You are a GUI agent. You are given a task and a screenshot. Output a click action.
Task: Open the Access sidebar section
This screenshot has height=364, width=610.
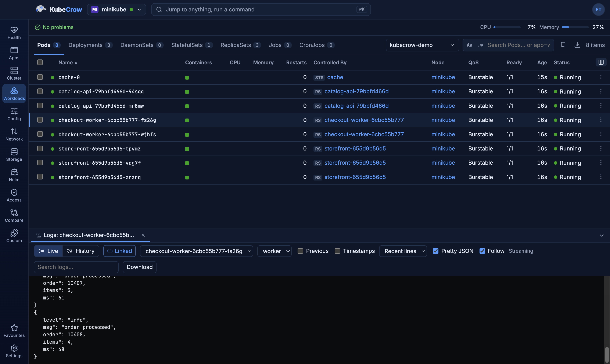click(x=14, y=196)
